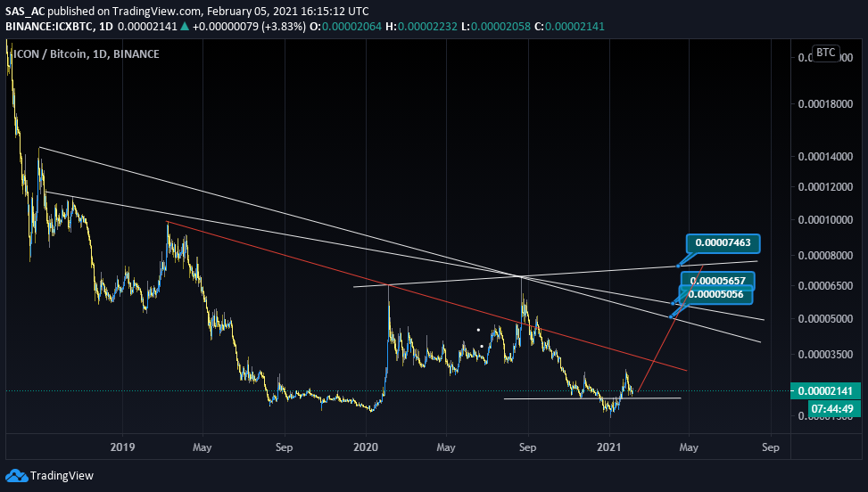Open the TradingView wordmark link at bottom

click(x=62, y=475)
